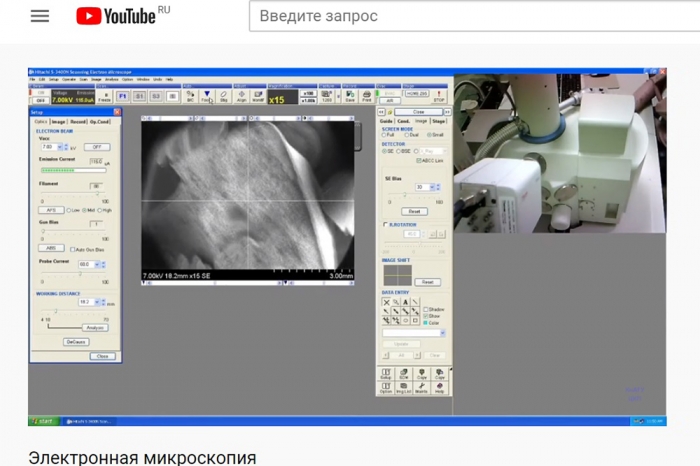Open the YouTube hamburger menu

[40, 17]
